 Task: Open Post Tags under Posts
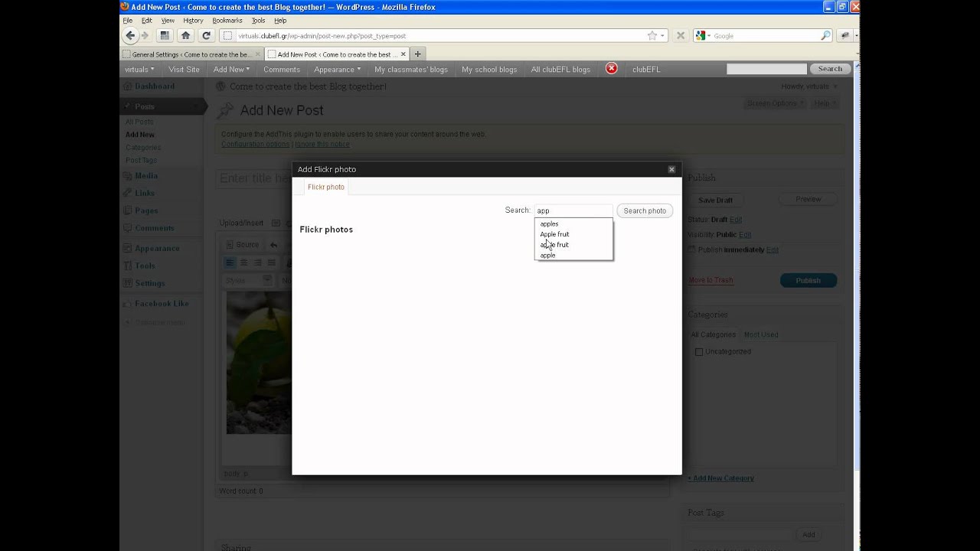(142, 161)
